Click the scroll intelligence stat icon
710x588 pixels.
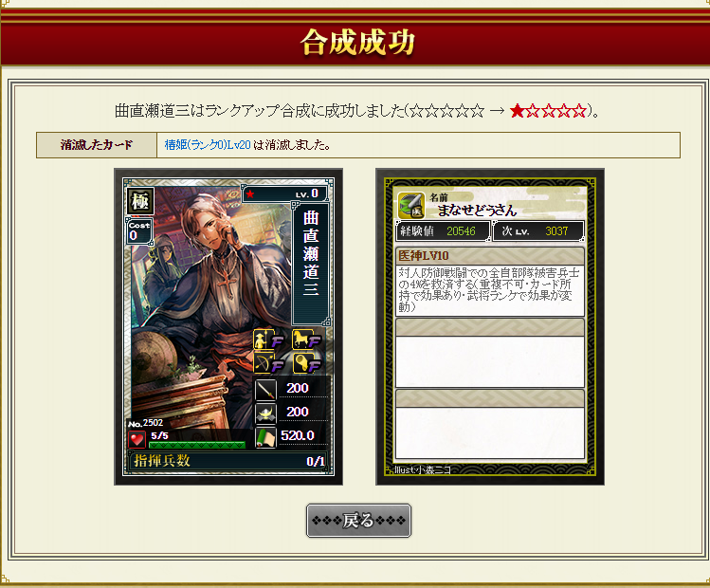pos(265,437)
